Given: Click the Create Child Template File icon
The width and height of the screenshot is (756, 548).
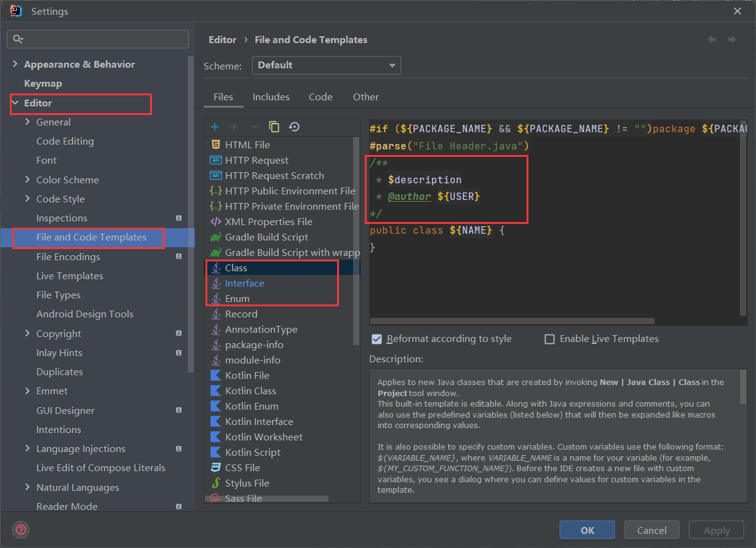Looking at the screenshot, I should click(x=234, y=127).
